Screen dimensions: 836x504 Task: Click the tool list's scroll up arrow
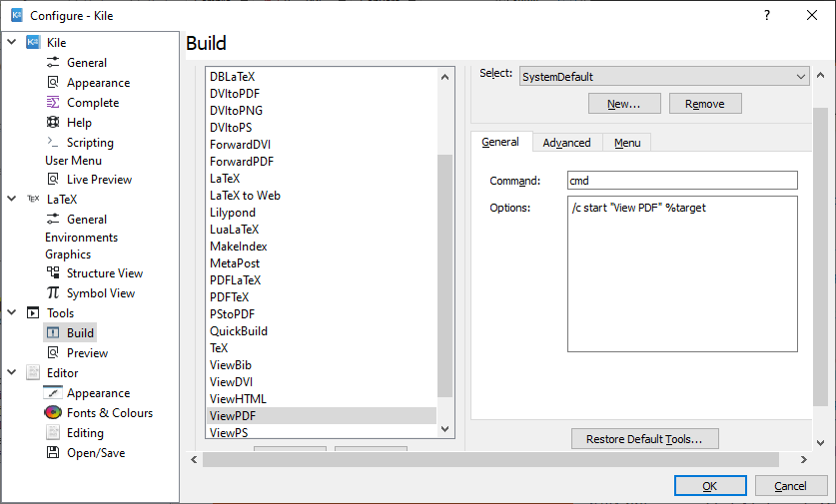pyautogui.click(x=445, y=77)
